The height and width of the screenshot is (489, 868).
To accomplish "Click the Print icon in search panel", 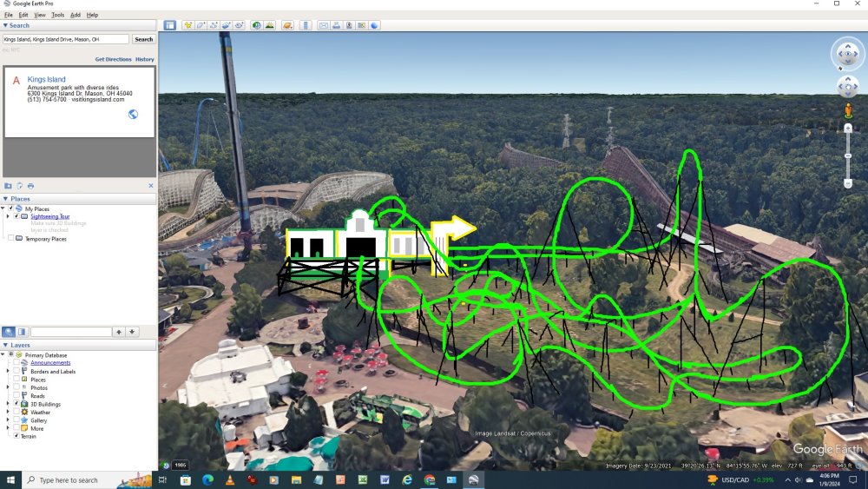I will click(30, 186).
